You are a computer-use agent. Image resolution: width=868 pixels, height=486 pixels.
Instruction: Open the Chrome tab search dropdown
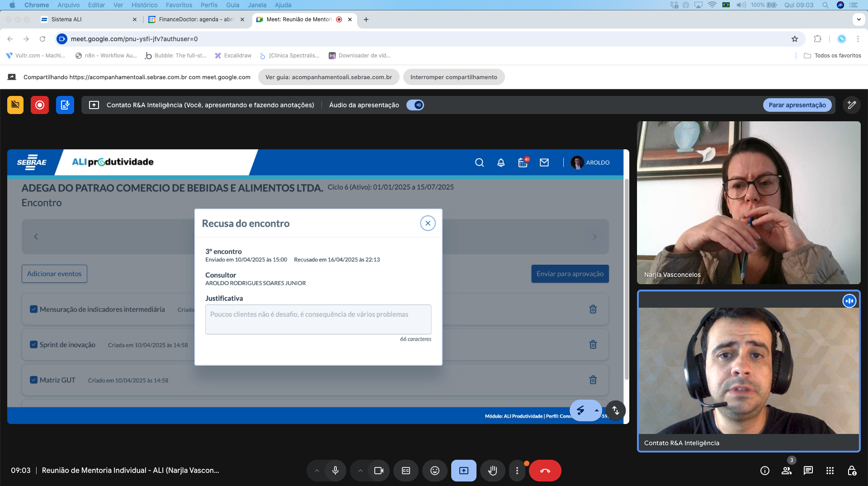859,19
